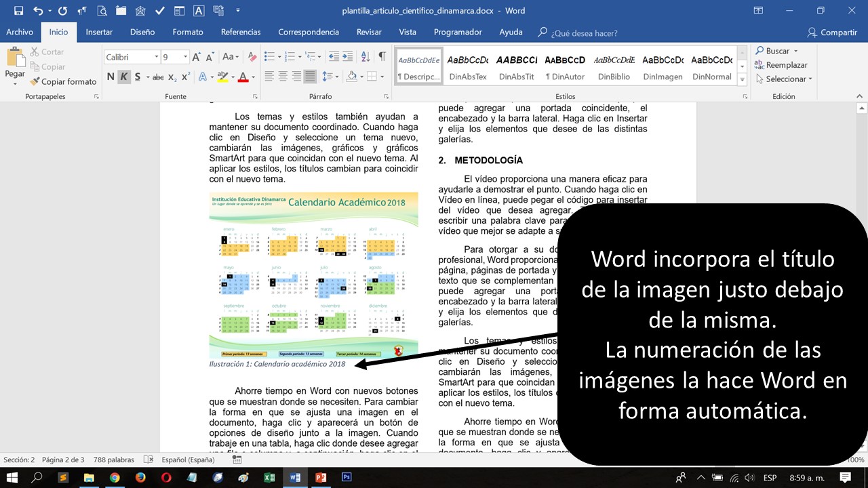The height and width of the screenshot is (488, 868).
Task: Toggle underline (S) formatting
Action: coord(138,77)
